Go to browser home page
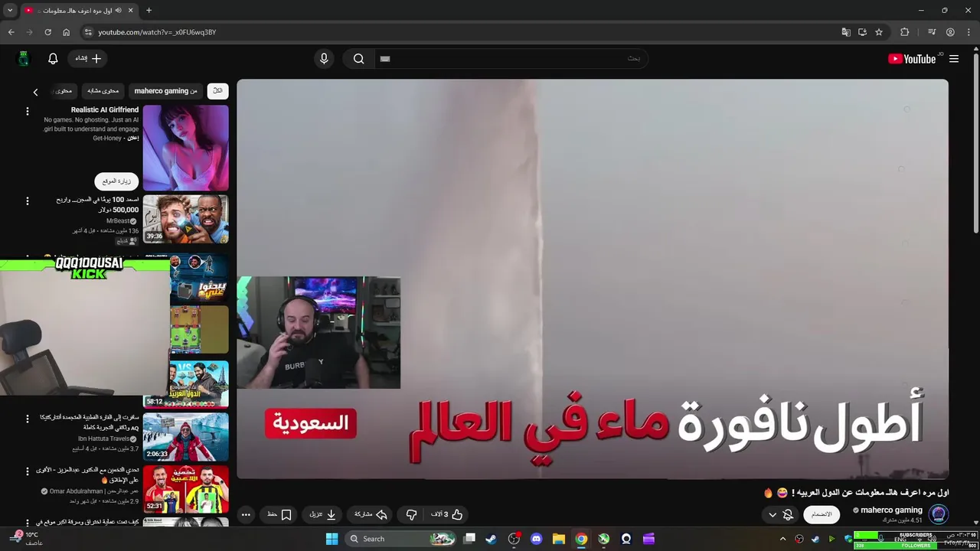Image resolution: width=980 pixels, height=551 pixels. (x=66, y=32)
